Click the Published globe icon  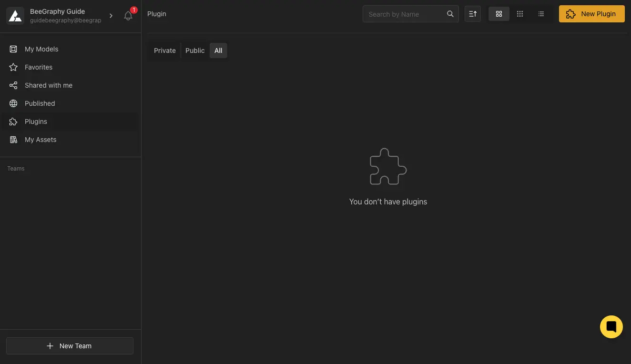point(13,103)
